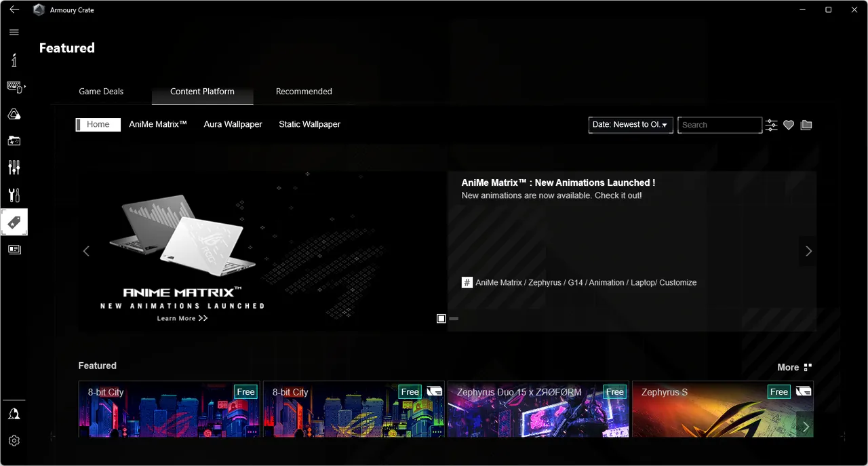Select the Content Platform tab

pos(202,92)
